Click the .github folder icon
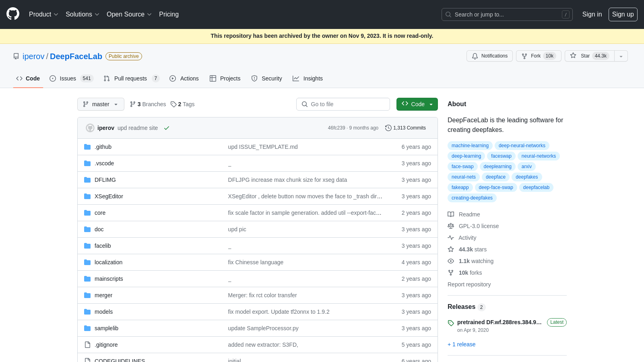 [x=87, y=147]
